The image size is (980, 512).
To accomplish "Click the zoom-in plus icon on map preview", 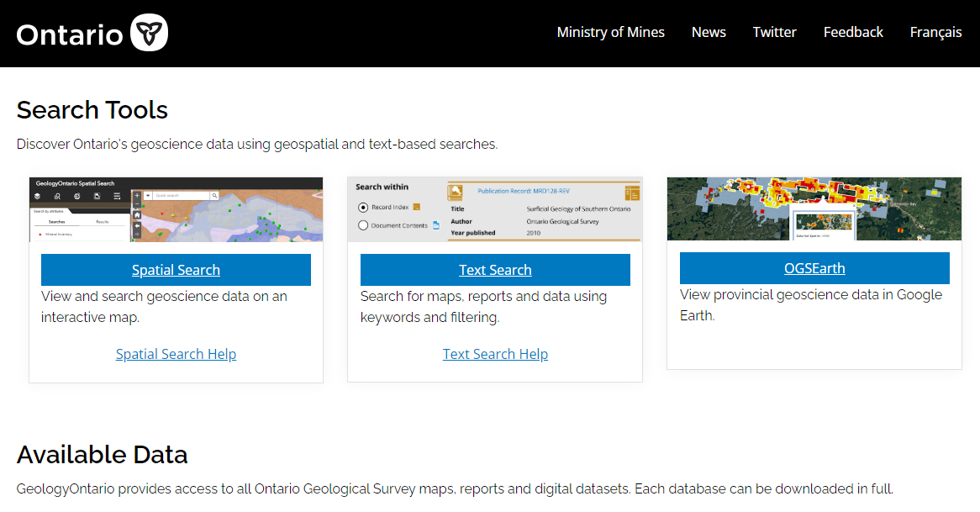I will pos(137,195).
